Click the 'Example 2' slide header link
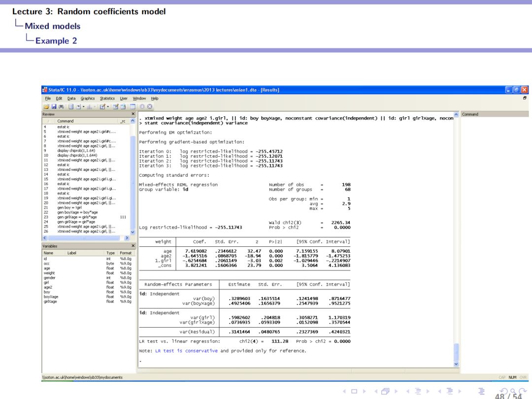The height and width of the screenshot is (399, 532). point(56,41)
